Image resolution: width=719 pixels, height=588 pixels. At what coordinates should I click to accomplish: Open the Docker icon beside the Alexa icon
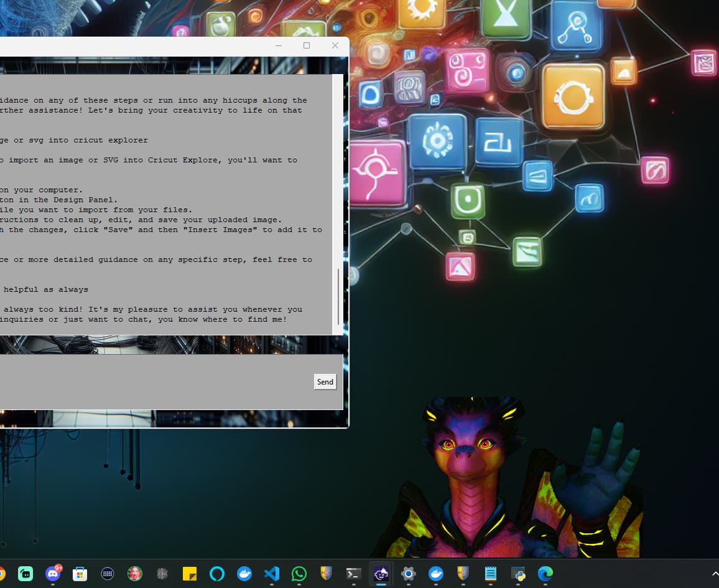coord(244,573)
